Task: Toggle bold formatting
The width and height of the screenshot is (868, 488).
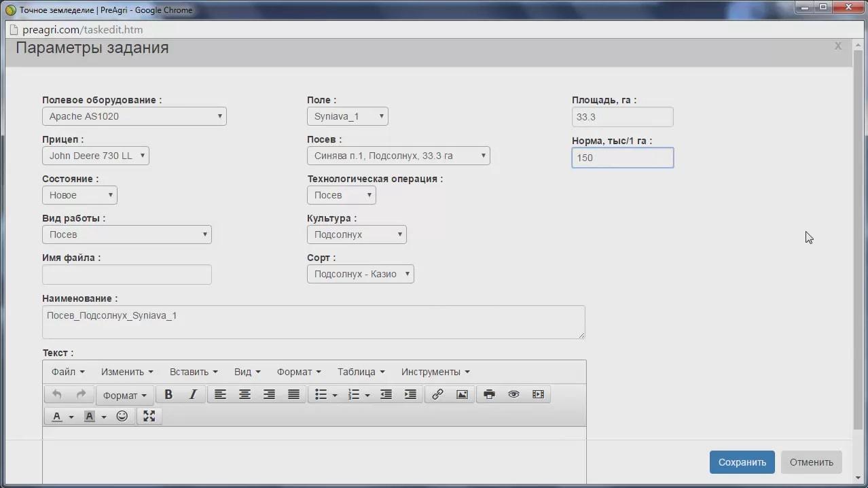Action: pyautogui.click(x=168, y=395)
